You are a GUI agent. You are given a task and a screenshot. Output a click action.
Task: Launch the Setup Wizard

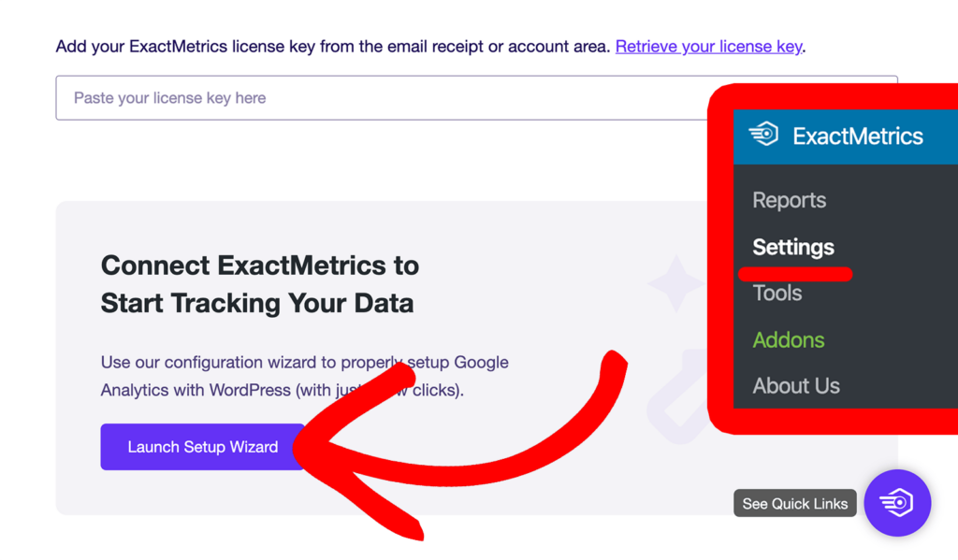coord(202,447)
